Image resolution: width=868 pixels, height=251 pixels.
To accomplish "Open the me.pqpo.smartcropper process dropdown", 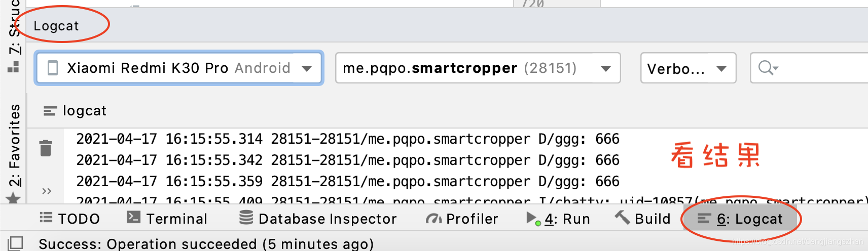I will coord(478,68).
